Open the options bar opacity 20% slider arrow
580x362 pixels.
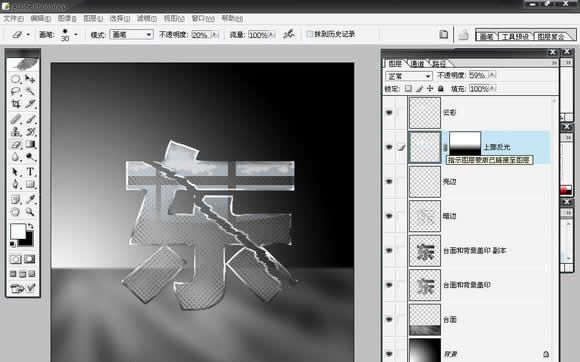215,35
